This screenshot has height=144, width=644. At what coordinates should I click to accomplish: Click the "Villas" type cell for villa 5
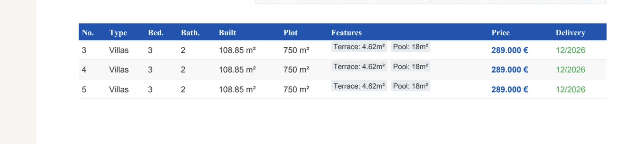click(x=119, y=89)
